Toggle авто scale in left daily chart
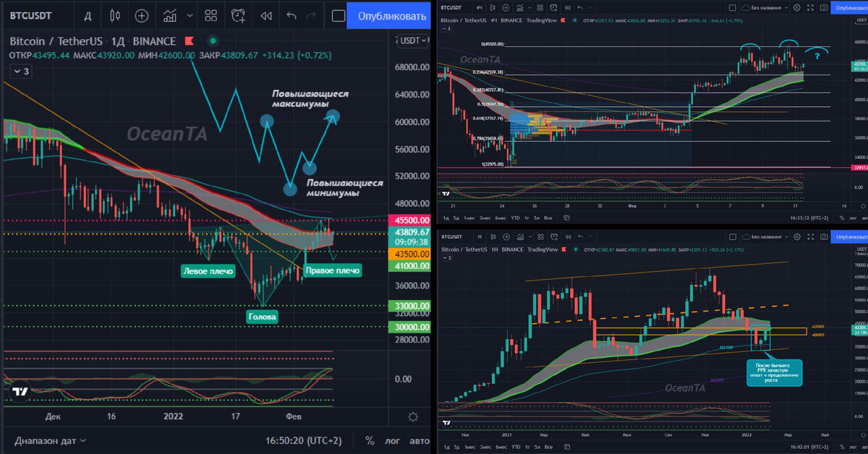Viewport: 868px width, 454px height. 419,440
